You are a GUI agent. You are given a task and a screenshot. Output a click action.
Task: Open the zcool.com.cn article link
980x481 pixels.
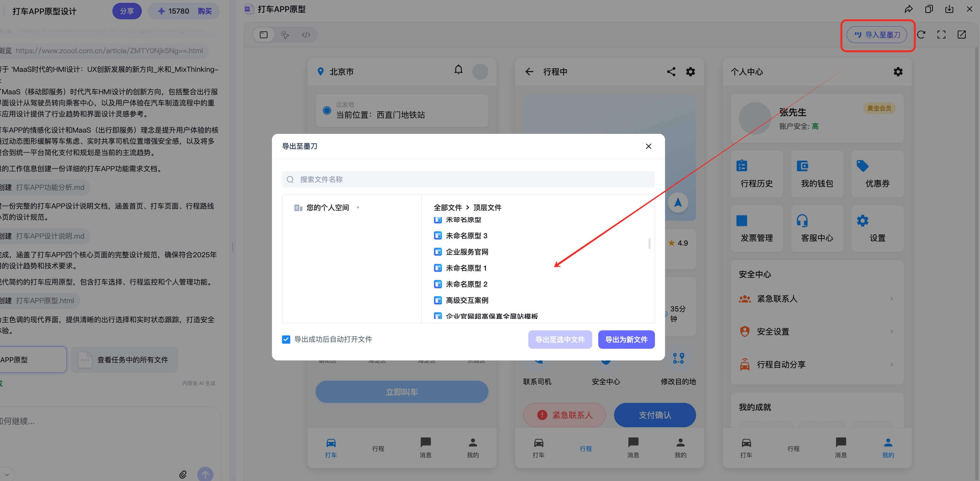click(x=110, y=50)
